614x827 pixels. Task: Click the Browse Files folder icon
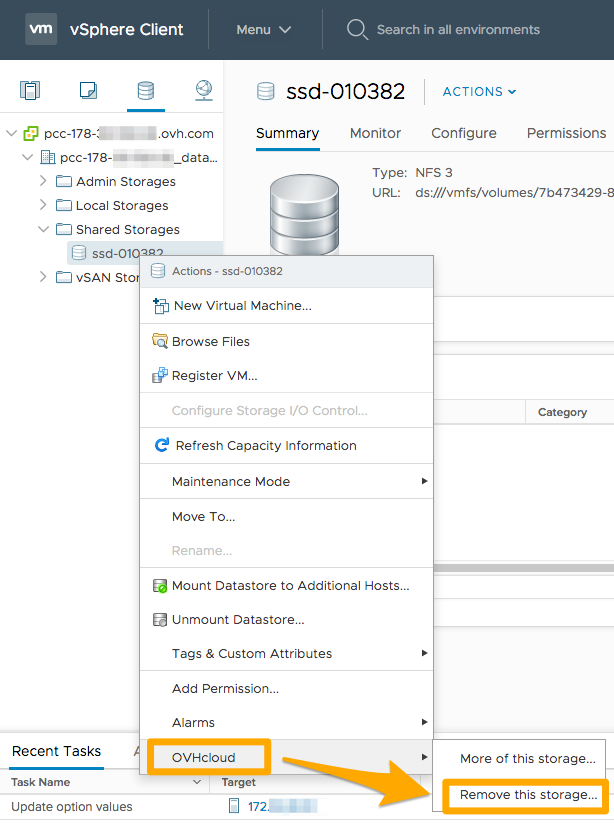(x=161, y=341)
